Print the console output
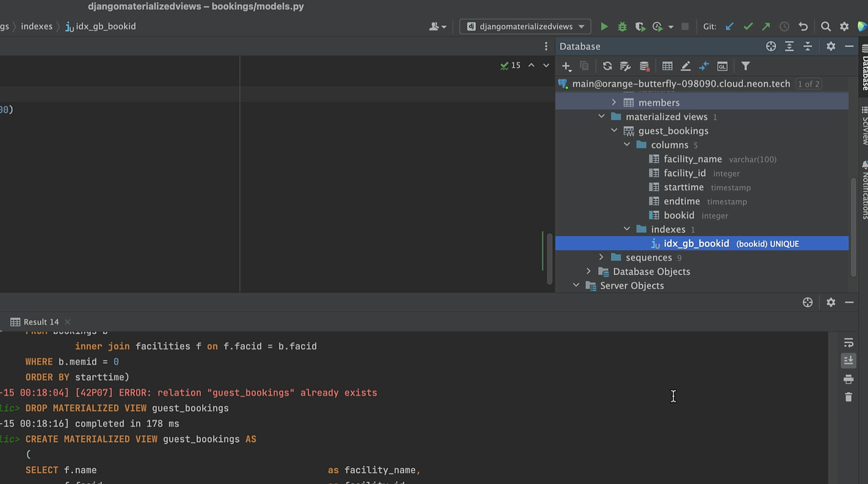The image size is (868, 484). click(x=848, y=379)
